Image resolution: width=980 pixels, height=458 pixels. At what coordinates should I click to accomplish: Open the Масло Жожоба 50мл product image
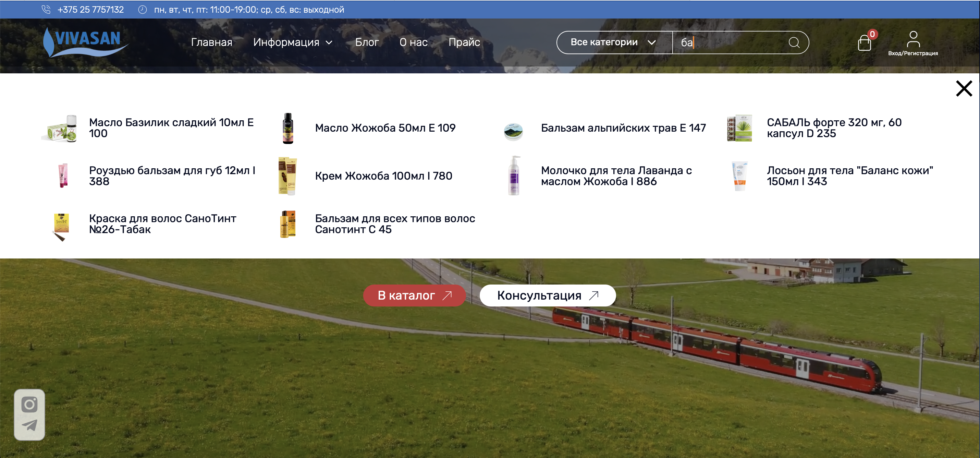288,128
